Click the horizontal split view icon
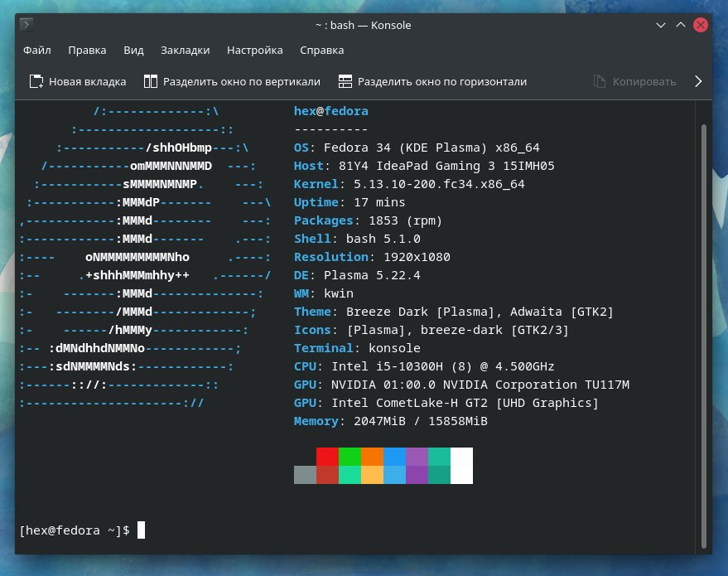The image size is (728, 576). point(345,82)
